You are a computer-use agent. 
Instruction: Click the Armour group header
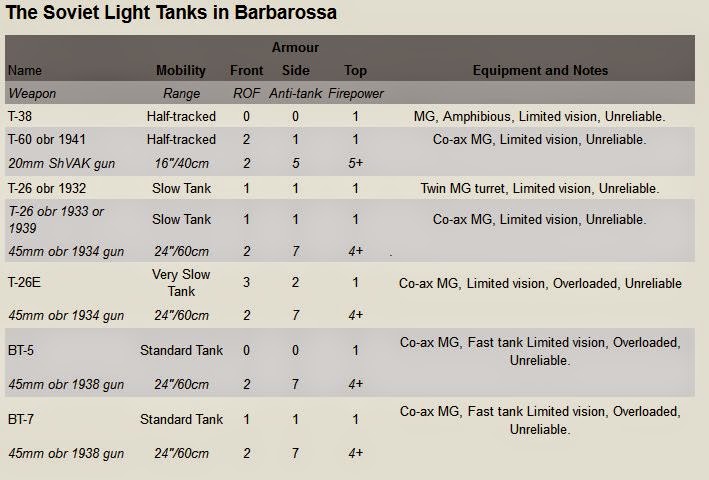(x=295, y=47)
